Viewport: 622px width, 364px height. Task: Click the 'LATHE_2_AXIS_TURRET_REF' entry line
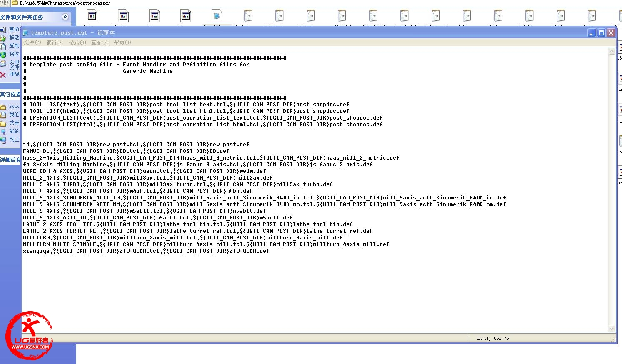[198, 231]
